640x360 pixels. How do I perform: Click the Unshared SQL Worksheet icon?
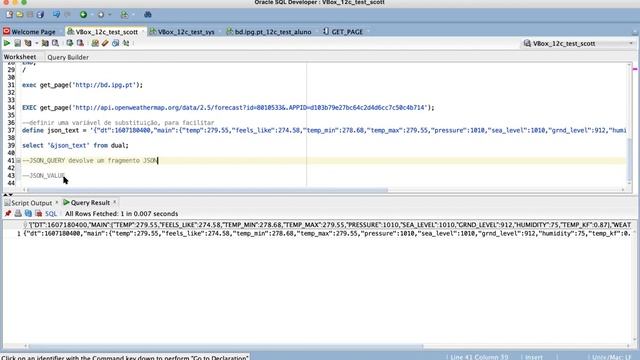(x=95, y=43)
